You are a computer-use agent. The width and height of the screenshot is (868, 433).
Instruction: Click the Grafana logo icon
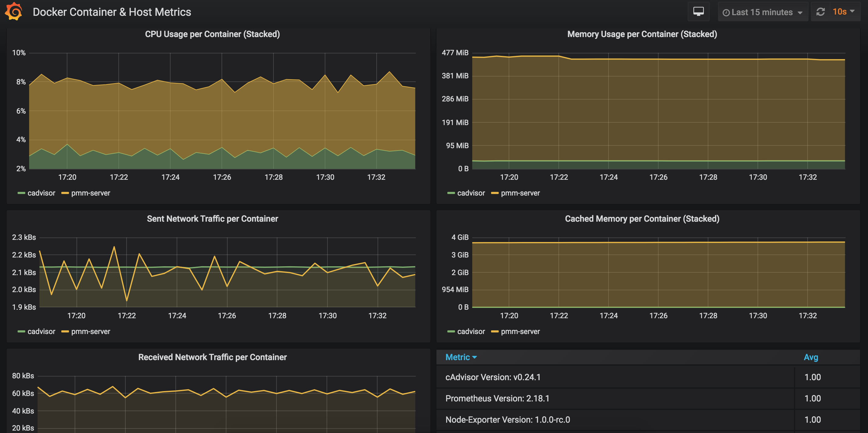pos(13,12)
